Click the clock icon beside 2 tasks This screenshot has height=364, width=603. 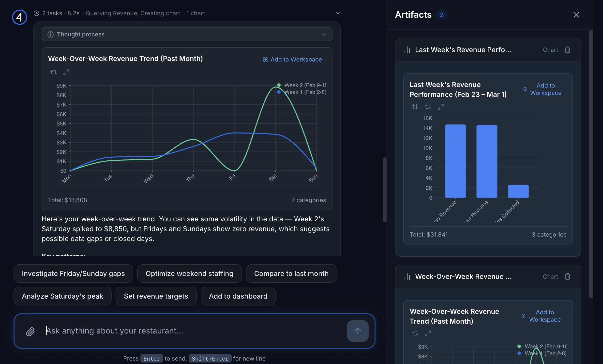(36, 13)
